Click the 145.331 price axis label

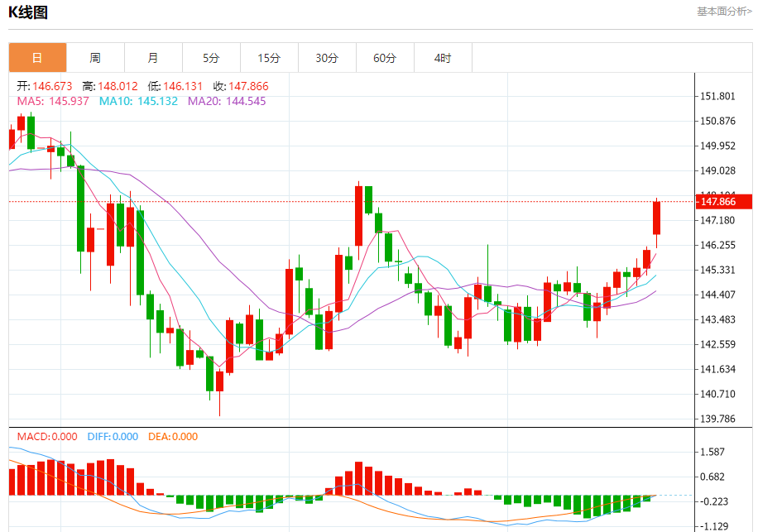718,270
